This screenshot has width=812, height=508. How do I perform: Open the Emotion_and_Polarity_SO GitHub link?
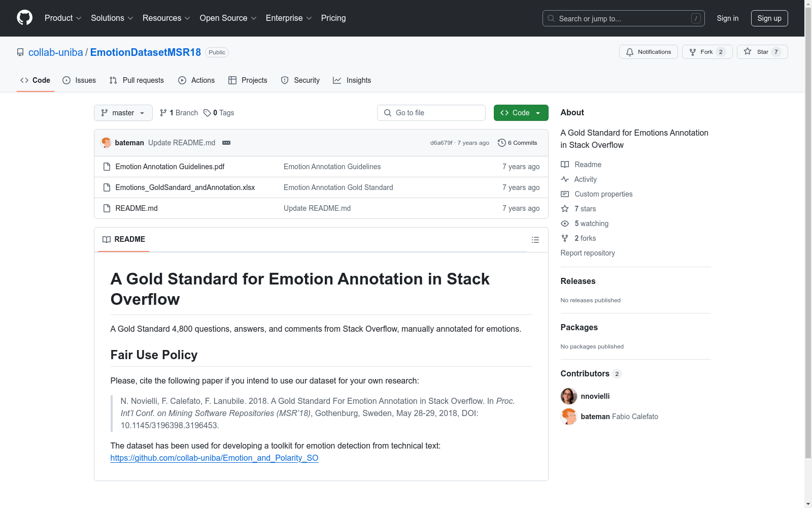214,458
